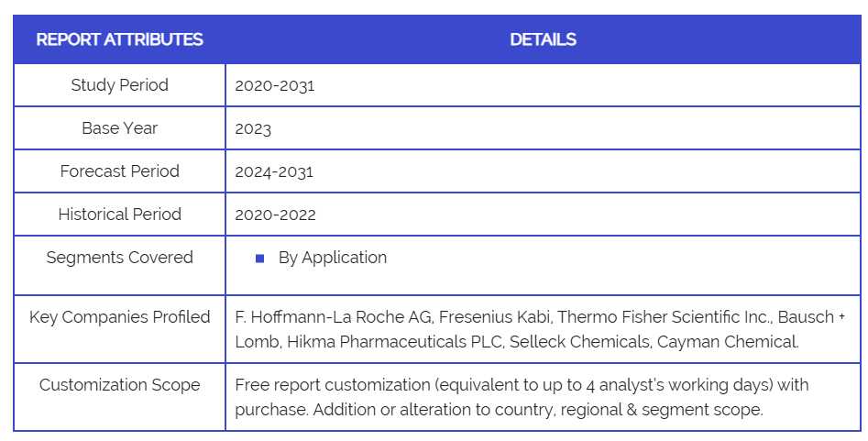868x441 pixels.
Task: Select the Customization Scope row label
Action: (119, 385)
